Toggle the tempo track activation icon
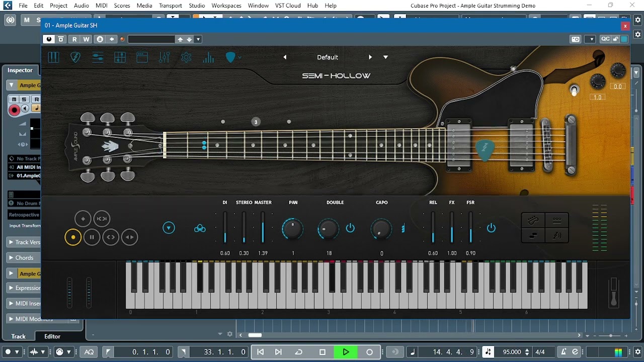Screen dimensions: 644x362 (x=488, y=352)
